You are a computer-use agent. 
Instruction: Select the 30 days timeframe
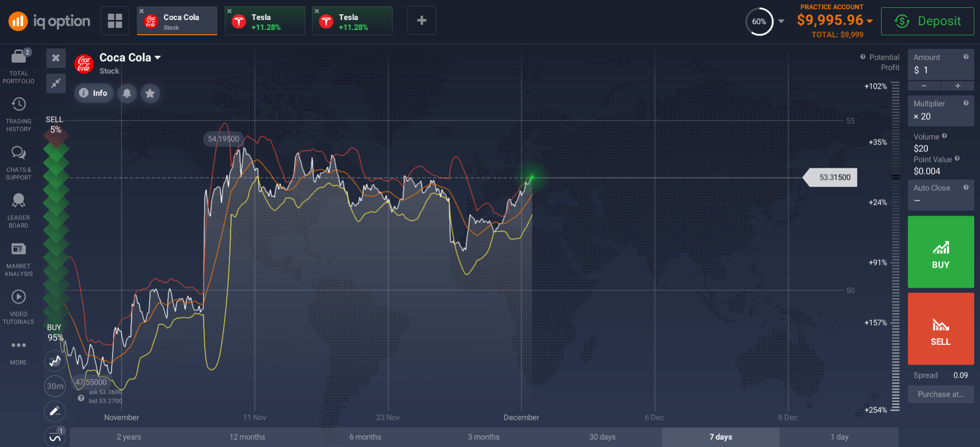tap(602, 437)
